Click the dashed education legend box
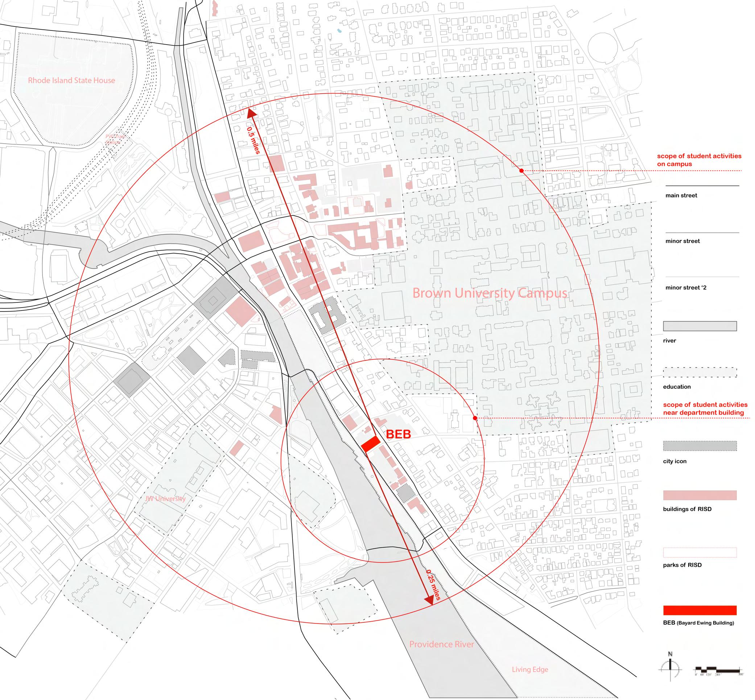Screen dimensions: 755x700 coord(700,372)
